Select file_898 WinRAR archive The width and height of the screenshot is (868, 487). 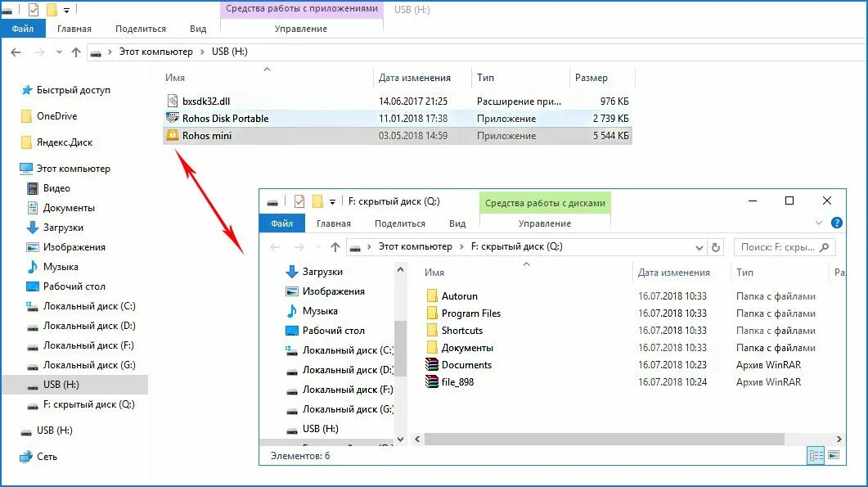pyautogui.click(x=457, y=381)
